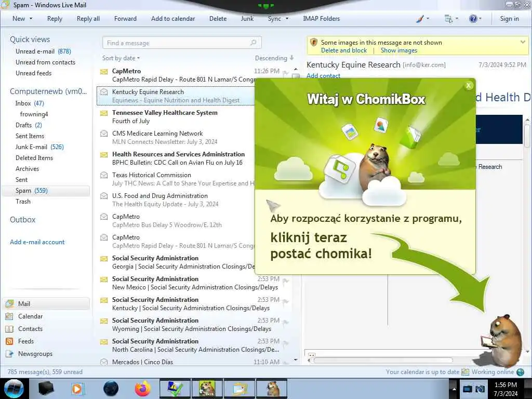Open the Archives folder

(x=27, y=169)
